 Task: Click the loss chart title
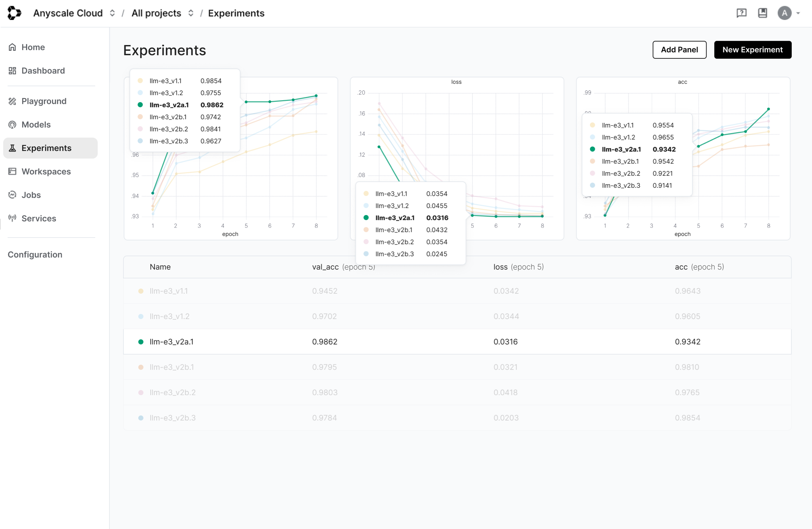[x=456, y=82]
